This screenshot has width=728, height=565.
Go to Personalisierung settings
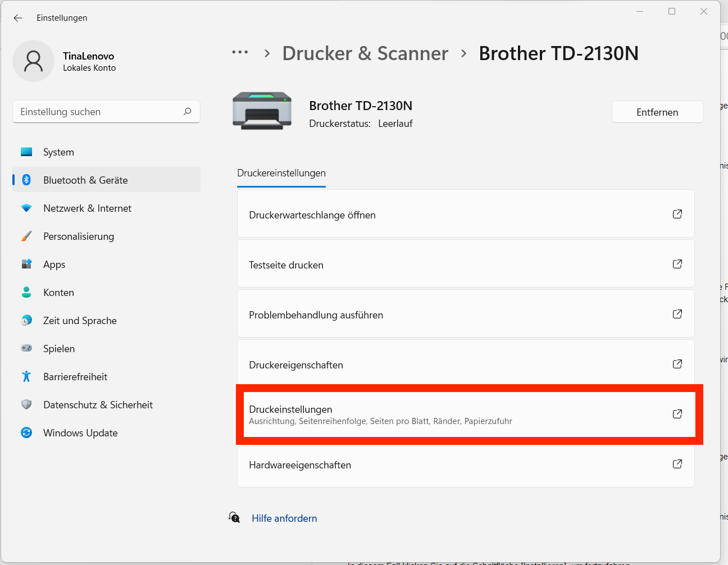pyautogui.click(x=106, y=236)
